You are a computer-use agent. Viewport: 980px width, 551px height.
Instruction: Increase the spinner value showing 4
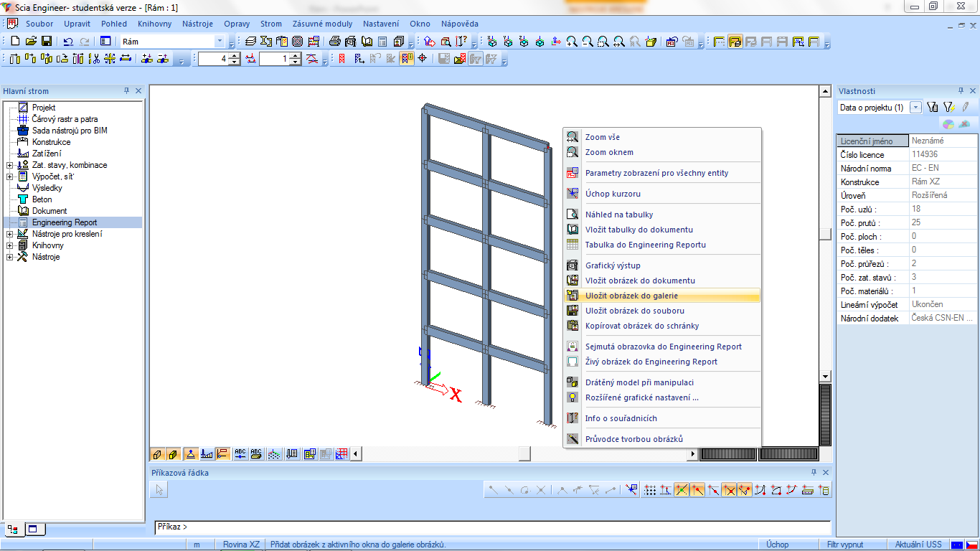(235, 56)
